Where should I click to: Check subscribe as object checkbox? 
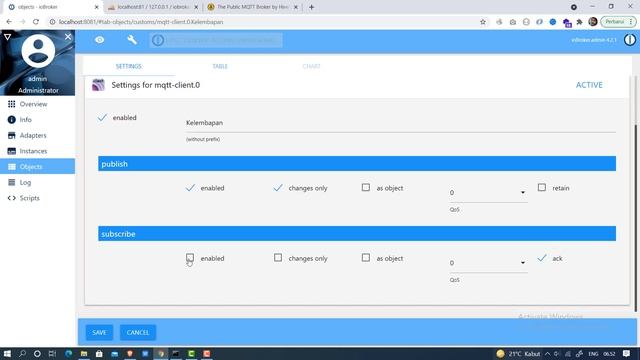point(366,258)
